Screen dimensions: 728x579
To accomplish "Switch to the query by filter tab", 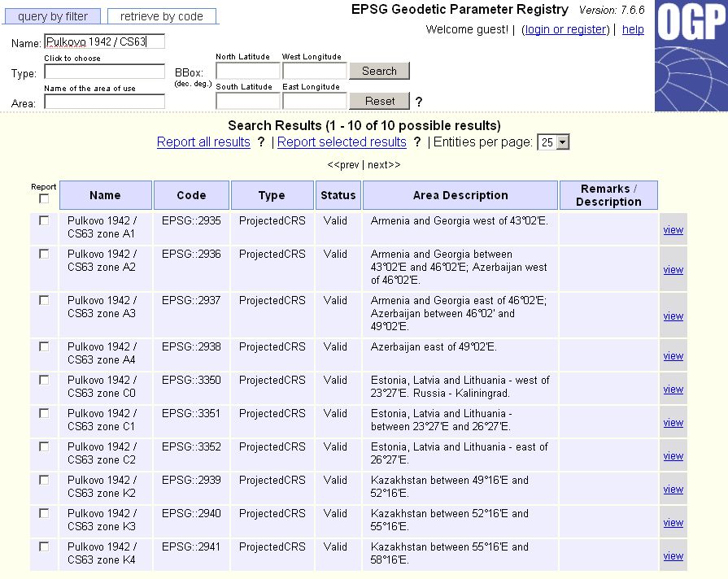I will (52, 16).
